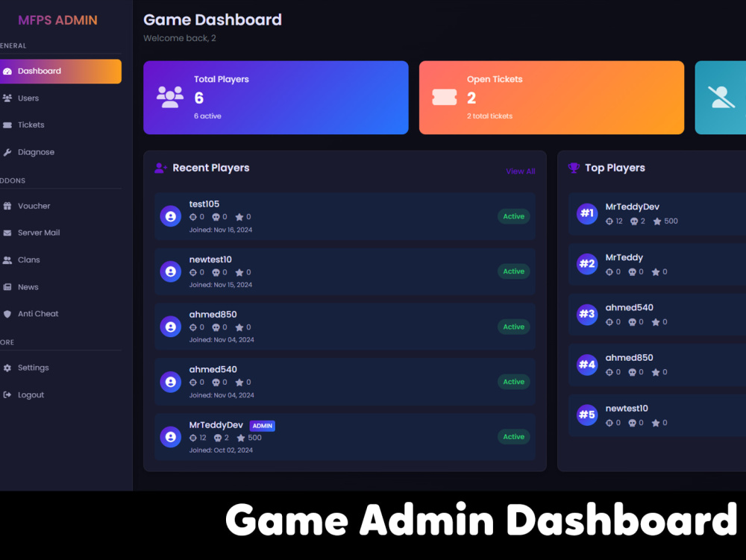Screen dimensions: 746x560
Task: Click the Top Players trophy icon
Action: tap(574, 168)
